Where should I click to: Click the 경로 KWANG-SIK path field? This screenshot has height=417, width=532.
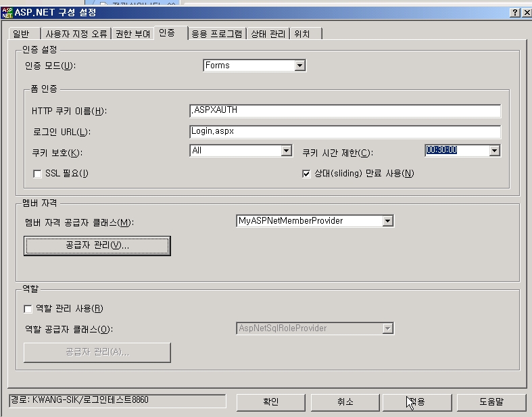pos(118,401)
